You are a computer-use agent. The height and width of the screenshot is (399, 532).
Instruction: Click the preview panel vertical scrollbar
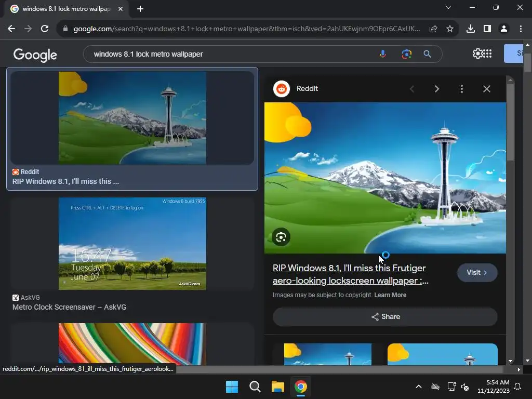(x=510, y=122)
